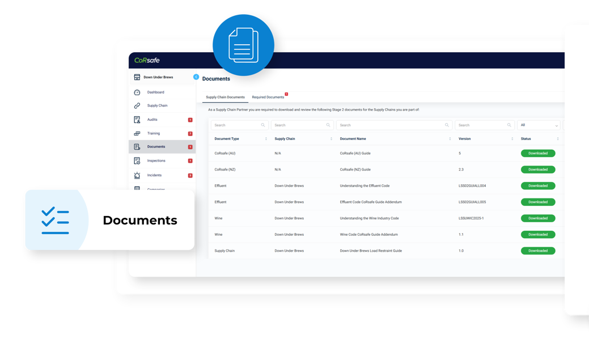Click the Documents item in the sidebar
The width and height of the screenshot is (589, 364).
(x=156, y=147)
